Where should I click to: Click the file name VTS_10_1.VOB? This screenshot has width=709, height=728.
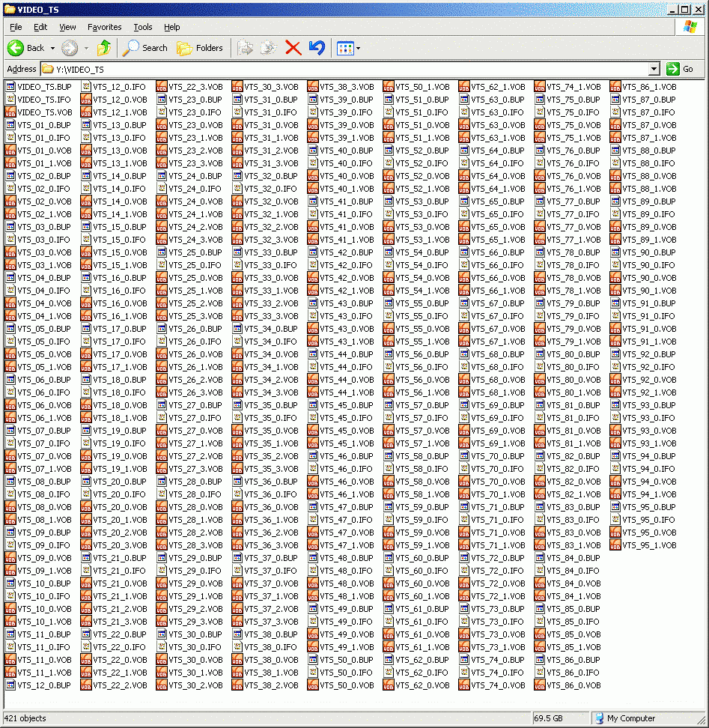coord(44,622)
